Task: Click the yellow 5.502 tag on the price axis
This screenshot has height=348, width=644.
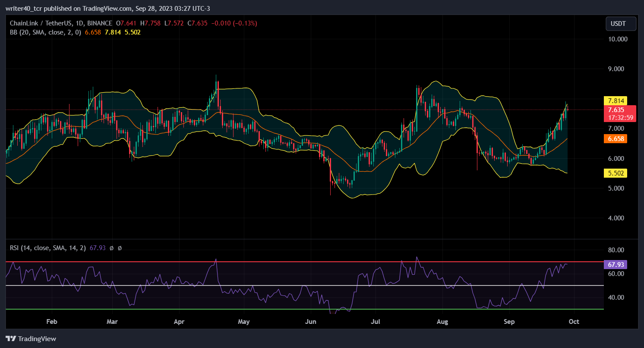Action: (615, 173)
